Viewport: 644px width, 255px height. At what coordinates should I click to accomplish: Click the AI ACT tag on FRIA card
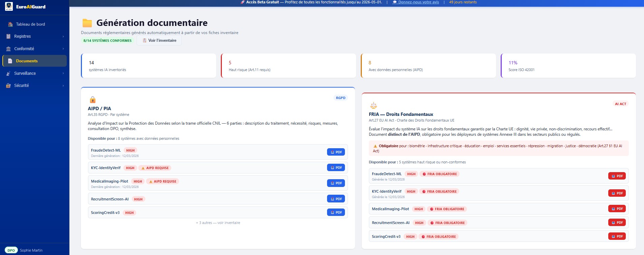(x=620, y=104)
